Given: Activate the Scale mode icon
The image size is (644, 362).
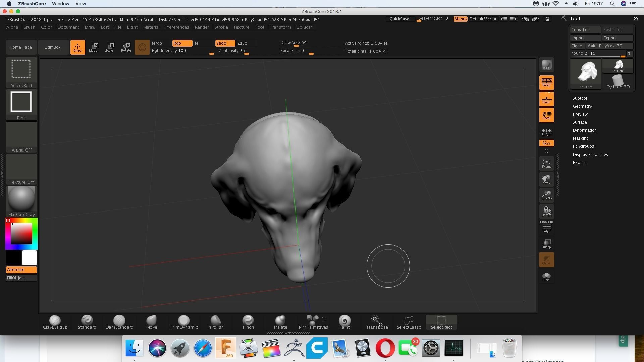Looking at the screenshot, I should (109, 47).
